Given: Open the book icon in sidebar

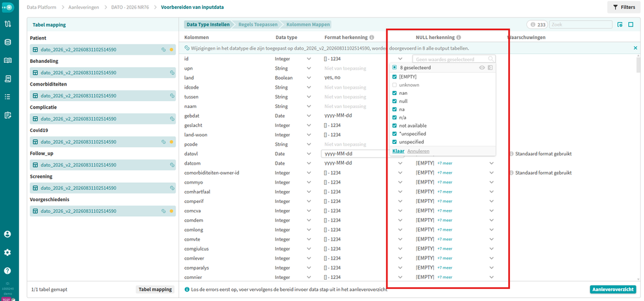Looking at the screenshot, I should click(8, 61).
